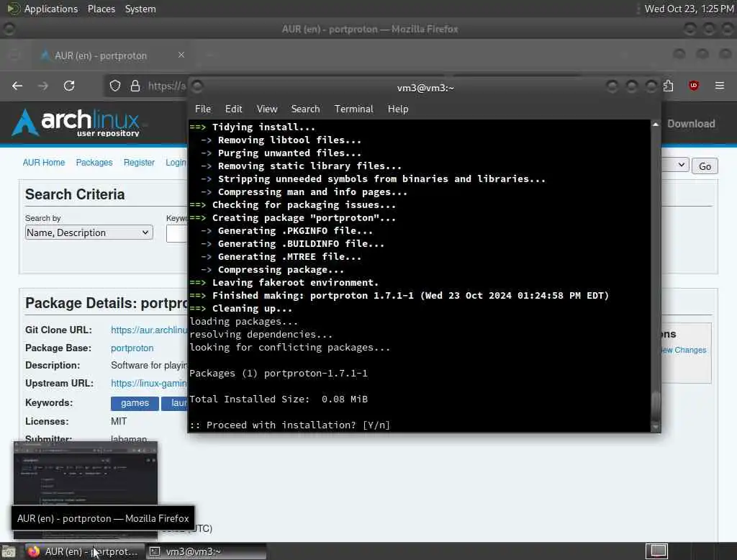Screen dimensions: 737x560
Task: Click the 'Proceed with installation? [Y/n]' prompt line
Action: 289,425
